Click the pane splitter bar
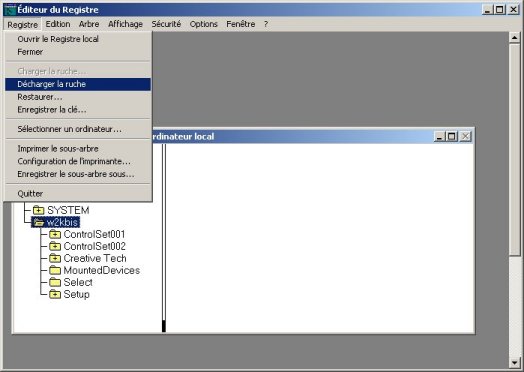This screenshot has height=372, width=524. (164, 238)
